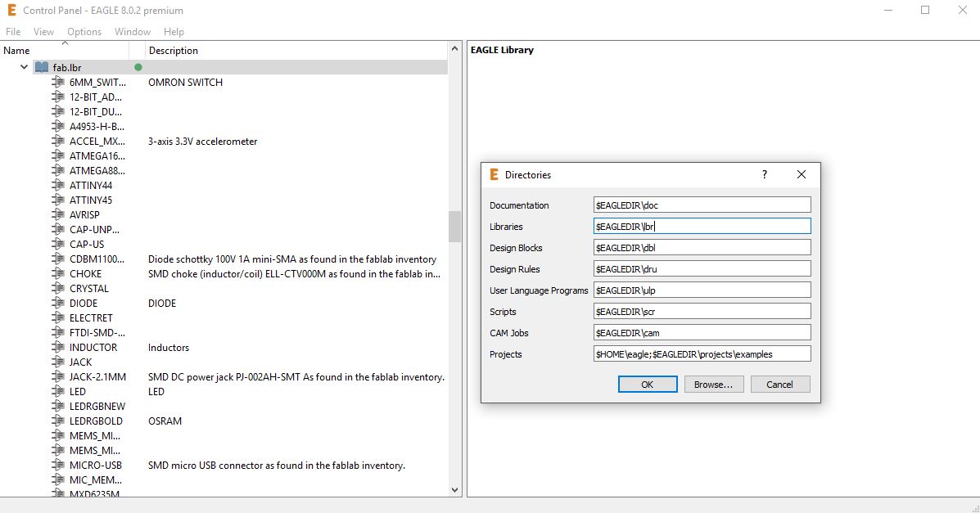Click the User Language Programs path field
Screen dimensions: 980x513
click(702, 290)
